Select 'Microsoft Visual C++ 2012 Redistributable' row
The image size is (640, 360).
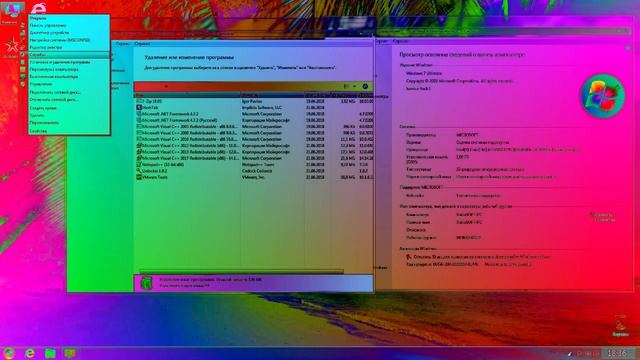click(x=254, y=145)
